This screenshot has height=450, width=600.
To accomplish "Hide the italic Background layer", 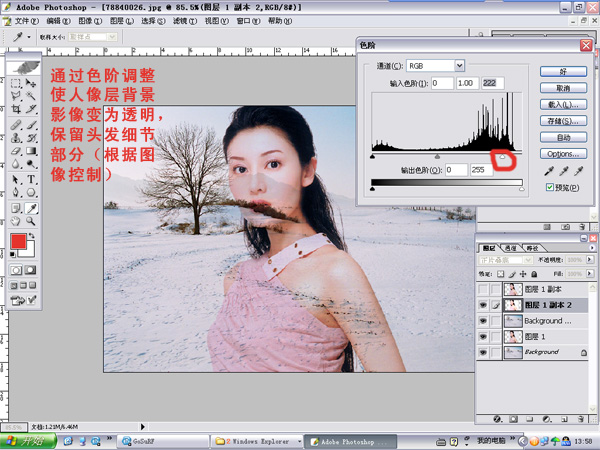I will [x=483, y=352].
